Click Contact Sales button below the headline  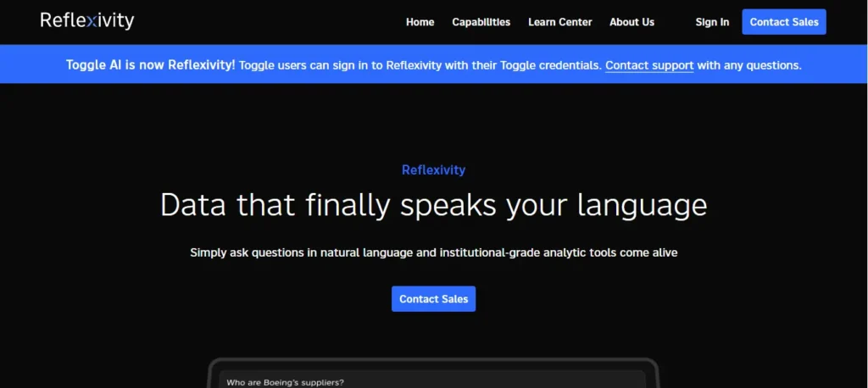(433, 299)
